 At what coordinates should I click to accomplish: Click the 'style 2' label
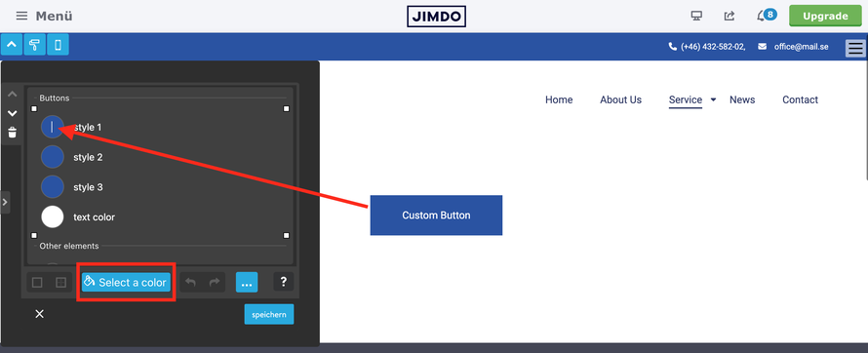(x=88, y=157)
